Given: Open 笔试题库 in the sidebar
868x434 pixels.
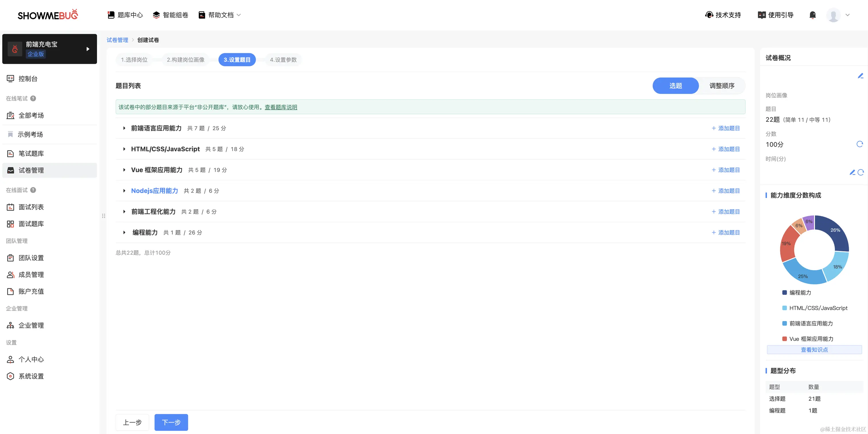Looking at the screenshot, I should coord(31,153).
